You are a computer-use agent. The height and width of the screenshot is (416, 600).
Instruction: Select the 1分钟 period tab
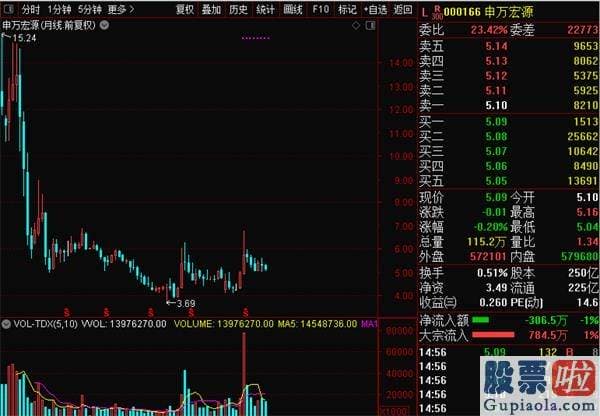59,9
